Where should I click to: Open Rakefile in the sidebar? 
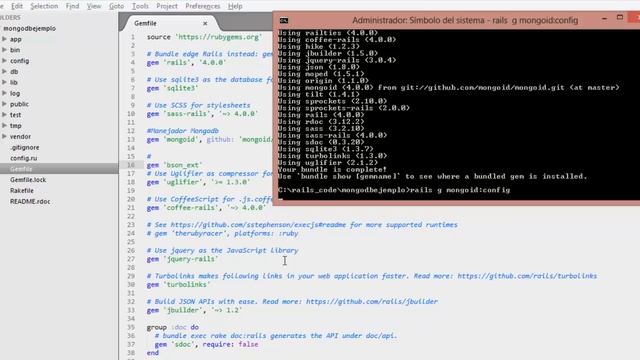tap(22, 191)
